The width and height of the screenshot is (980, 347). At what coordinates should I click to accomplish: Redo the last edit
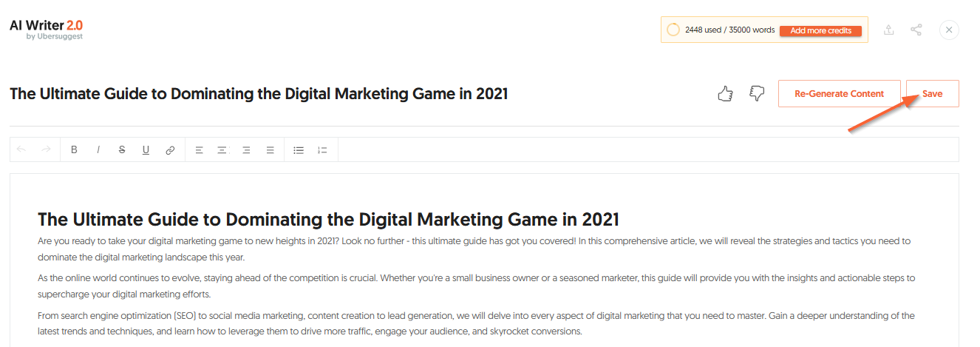pyautogui.click(x=46, y=149)
